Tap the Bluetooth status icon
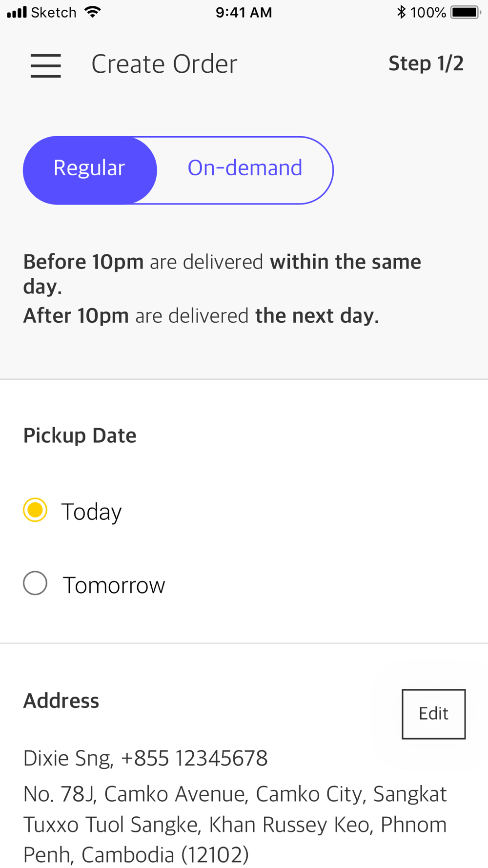488x868 pixels. tap(401, 12)
